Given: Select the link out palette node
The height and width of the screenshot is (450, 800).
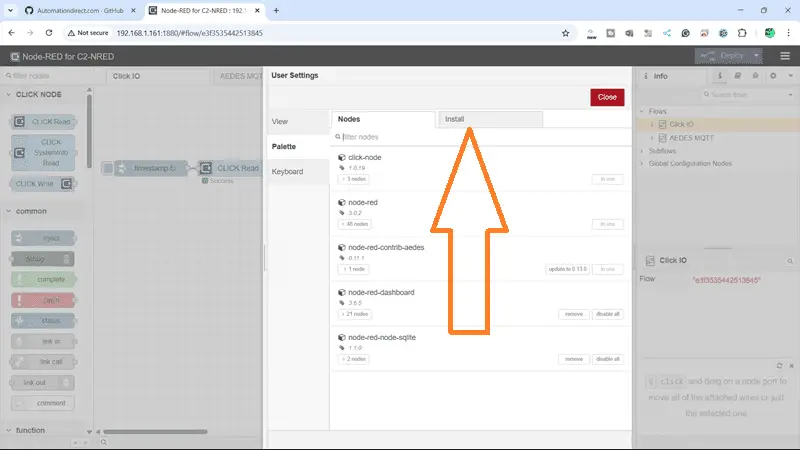Looking at the screenshot, I should [43, 383].
